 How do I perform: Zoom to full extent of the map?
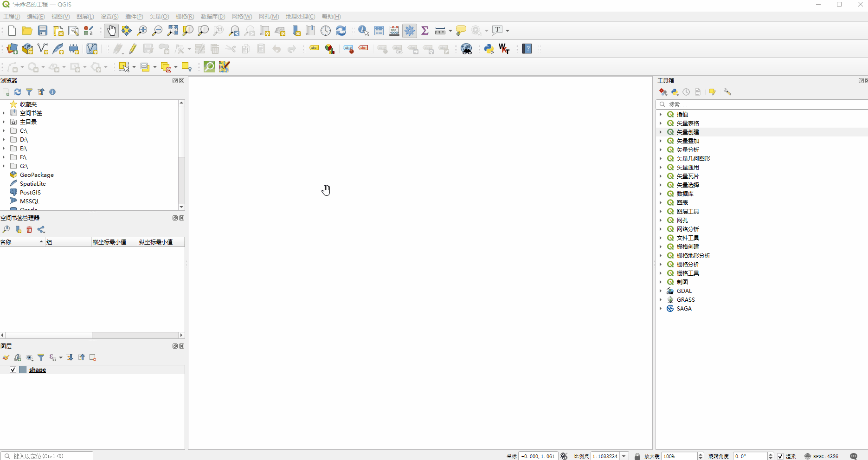pyautogui.click(x=173, y=31)
